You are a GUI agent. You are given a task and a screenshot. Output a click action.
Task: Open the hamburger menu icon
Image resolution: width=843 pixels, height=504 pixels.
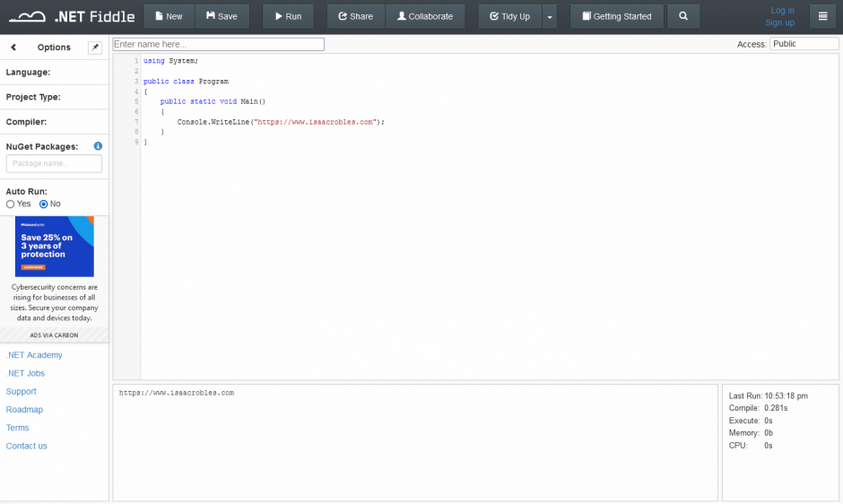[822, 16]
